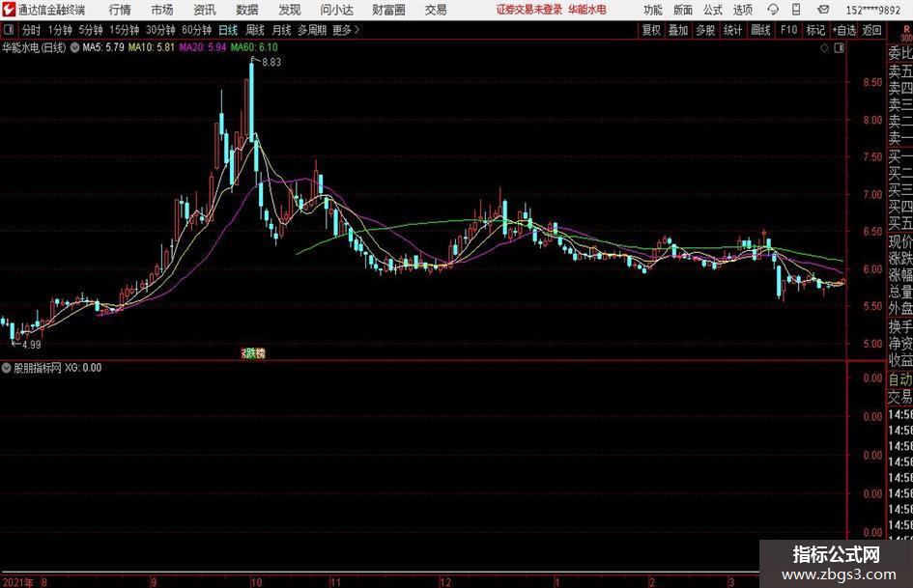Open F10 company information
913x588 pixels.
pyautogui.click(x=788, y=30)
